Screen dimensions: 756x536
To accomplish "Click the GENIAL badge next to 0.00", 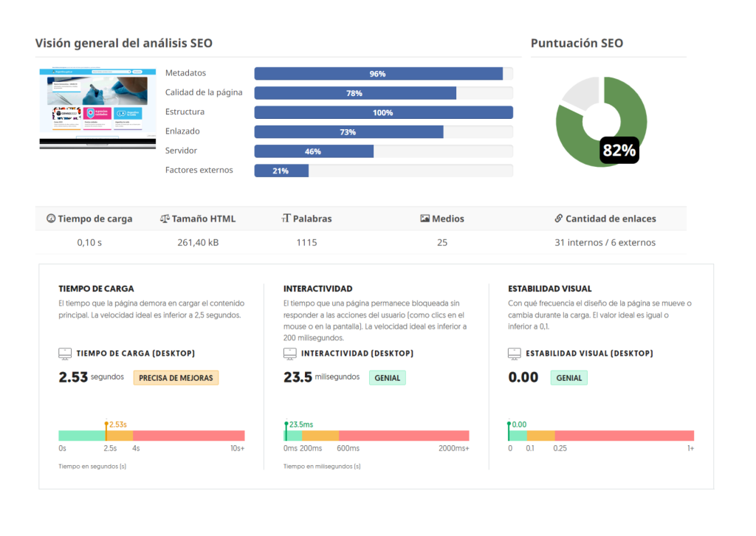I will point(568,378).
